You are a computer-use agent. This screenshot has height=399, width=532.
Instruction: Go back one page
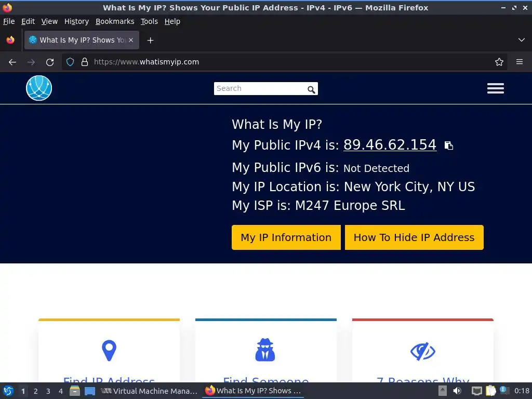[x=12, y=62]
